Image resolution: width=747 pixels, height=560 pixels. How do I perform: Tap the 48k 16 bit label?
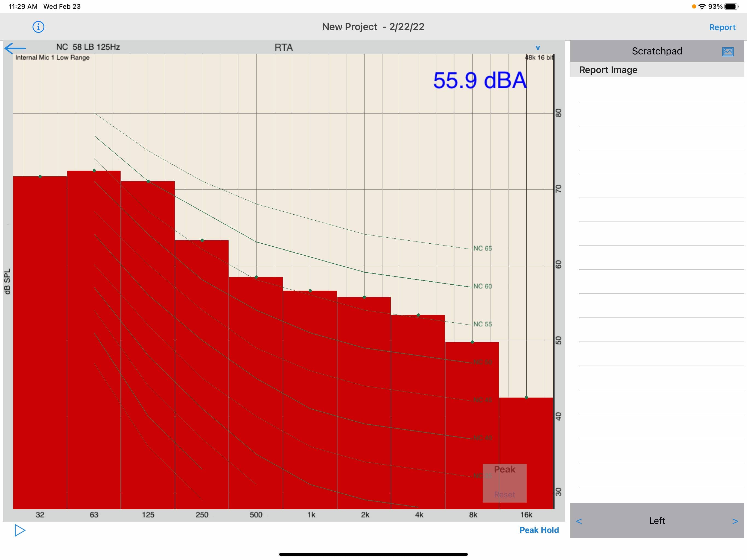click(539, 57)
